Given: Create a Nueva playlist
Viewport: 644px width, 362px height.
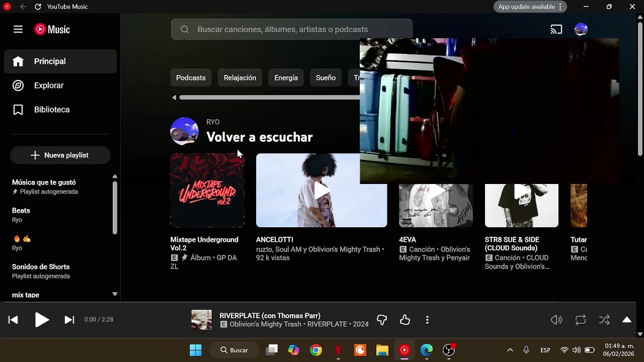Looking at the screenshot, I should 60,155.
